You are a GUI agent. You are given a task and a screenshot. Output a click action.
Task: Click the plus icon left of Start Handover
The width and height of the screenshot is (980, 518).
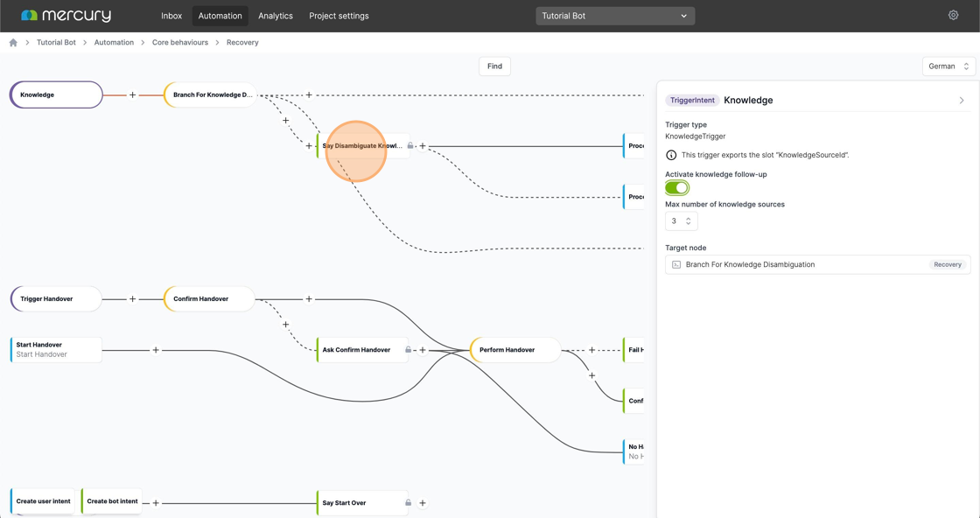(x=156, y=349)
